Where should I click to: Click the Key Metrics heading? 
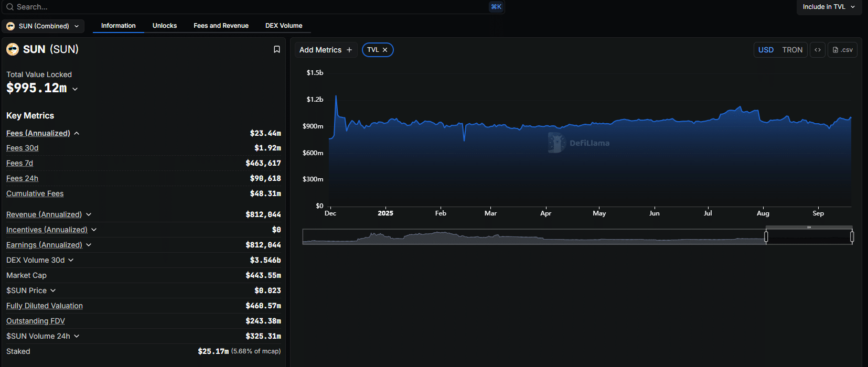(x=30, y=116)
